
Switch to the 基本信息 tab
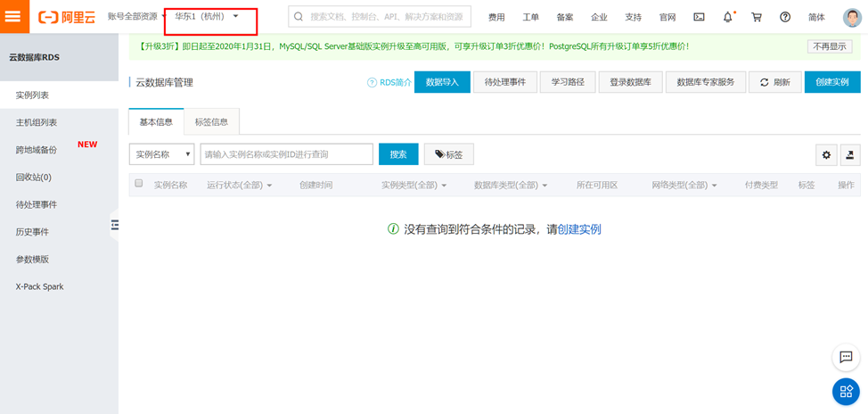point(156,122)
